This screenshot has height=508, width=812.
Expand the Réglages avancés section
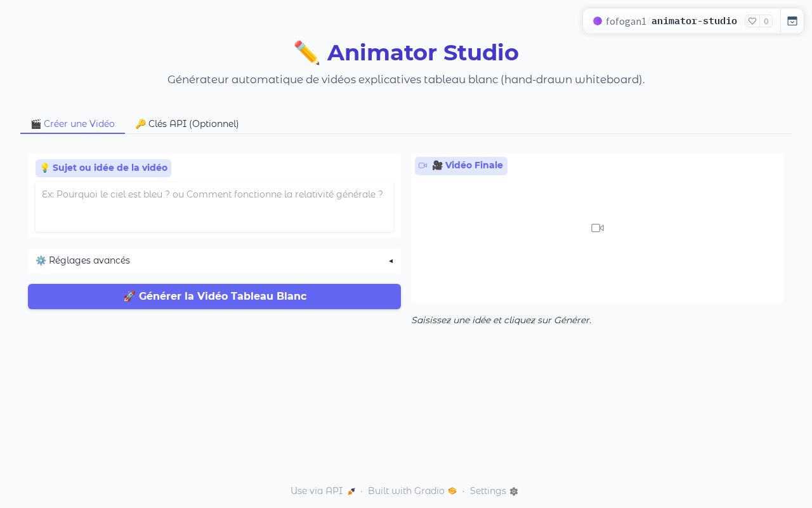click(214, 260)
